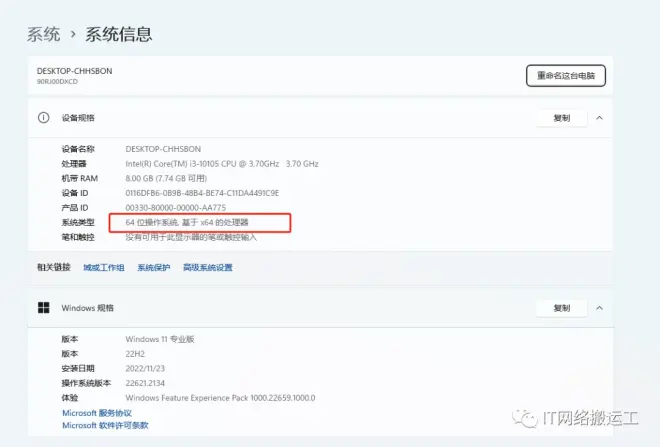Click the 设备名称 value DESKTOP-CHHSBON

(163, 149)
